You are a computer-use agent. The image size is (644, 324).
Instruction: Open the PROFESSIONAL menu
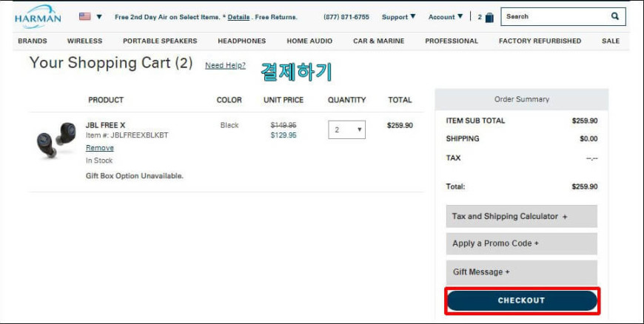tap(452, 41)
